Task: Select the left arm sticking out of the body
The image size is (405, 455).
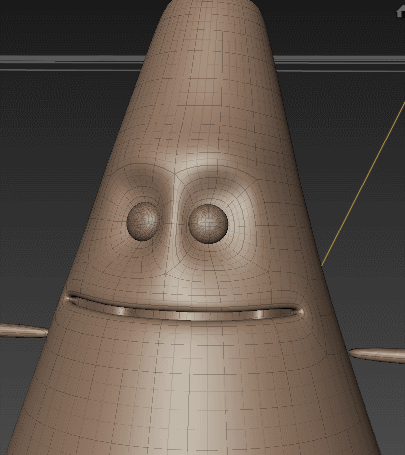Action: [24, 330]
